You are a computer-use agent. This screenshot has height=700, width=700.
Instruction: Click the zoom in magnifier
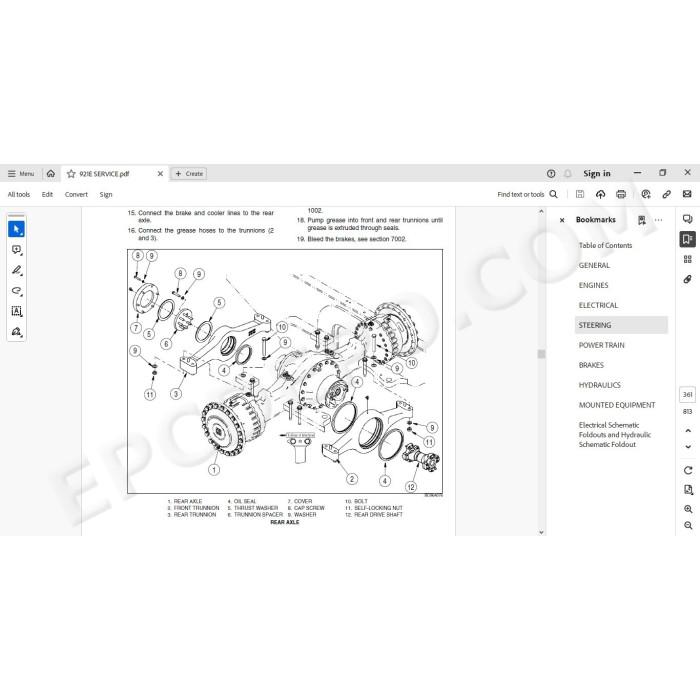tap(688, 509)
